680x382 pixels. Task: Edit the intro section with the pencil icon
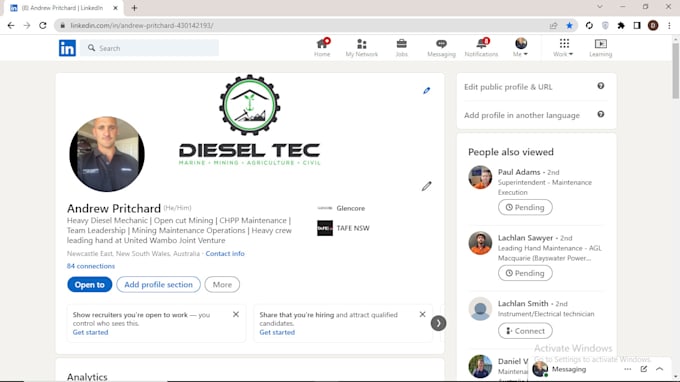point(427,186)
